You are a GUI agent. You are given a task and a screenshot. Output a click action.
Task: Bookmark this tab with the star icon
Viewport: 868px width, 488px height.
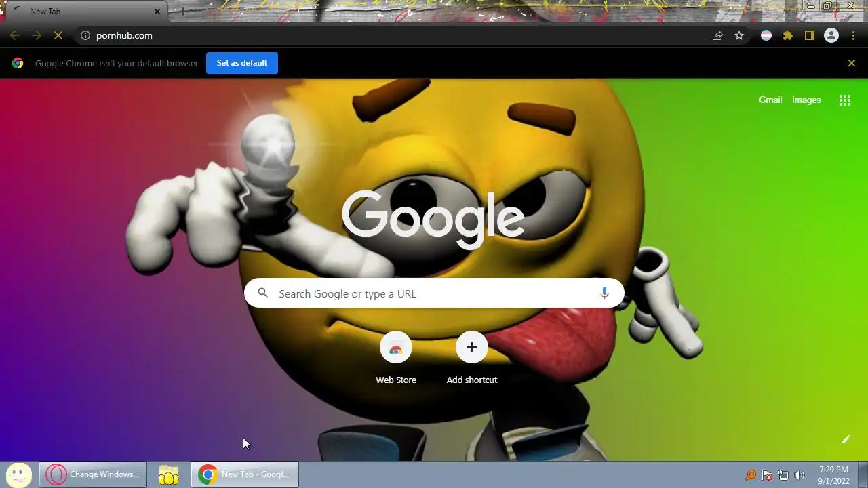click(x=739, y=35)
